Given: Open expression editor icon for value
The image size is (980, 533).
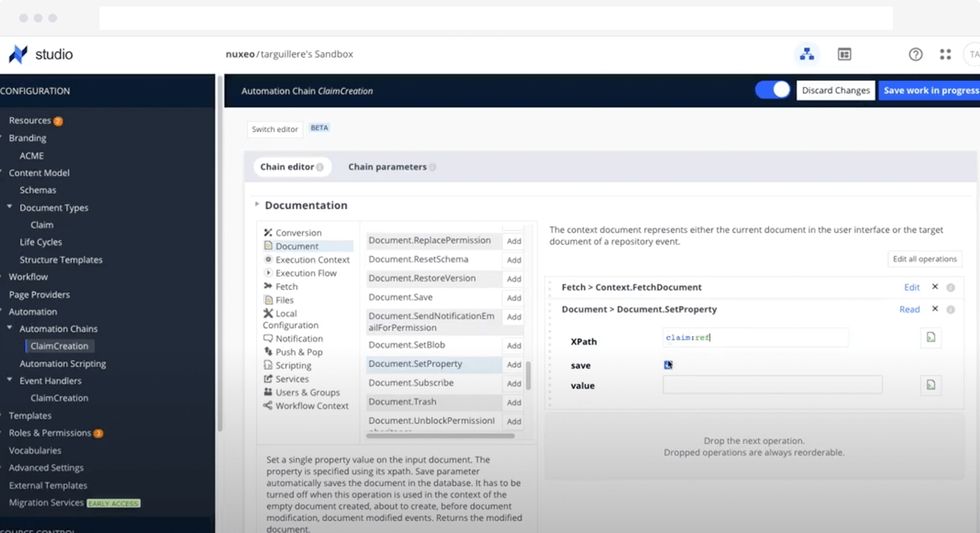Looking at the screenshot, I should (x=931, y=385).
